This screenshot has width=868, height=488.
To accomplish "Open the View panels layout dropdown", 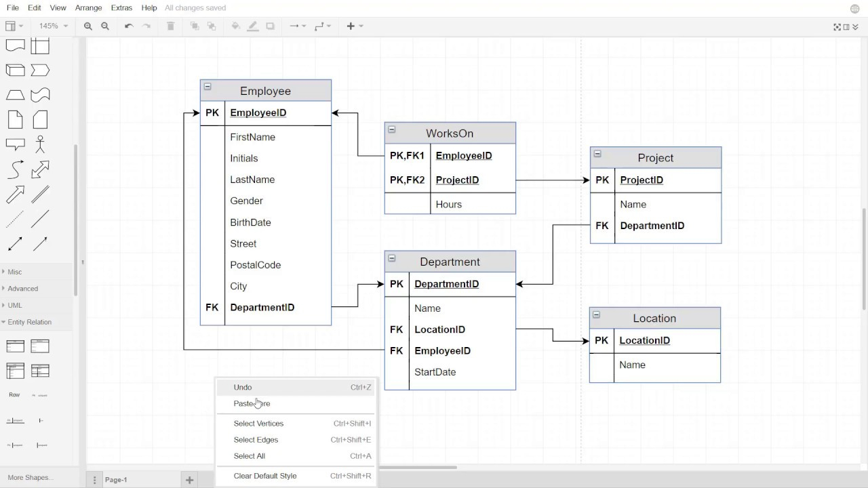I will (x=14, y=26).
